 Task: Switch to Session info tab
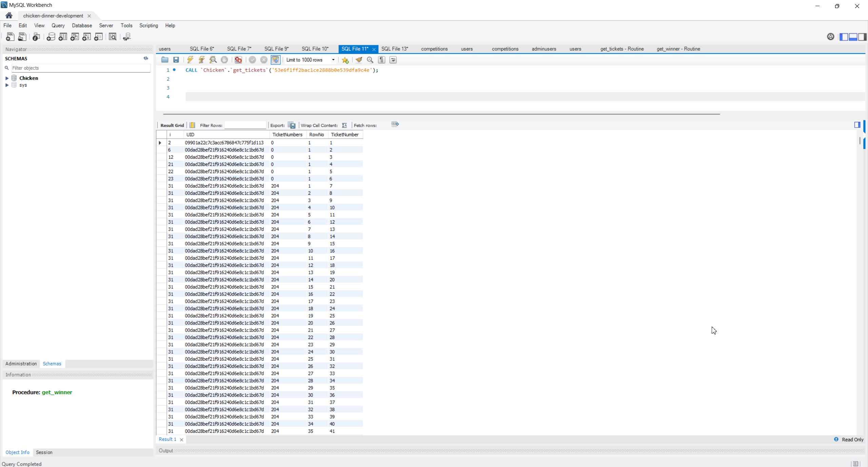pyautogui.click(x=44, y=452)
